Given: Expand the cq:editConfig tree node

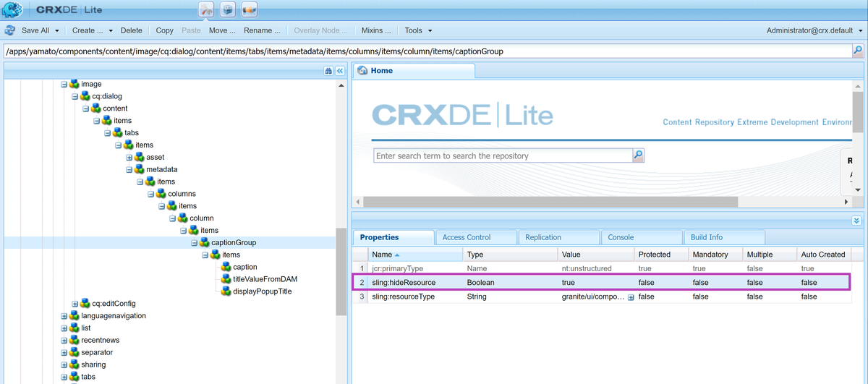Looking at the screenshot, I should (75, 304).
